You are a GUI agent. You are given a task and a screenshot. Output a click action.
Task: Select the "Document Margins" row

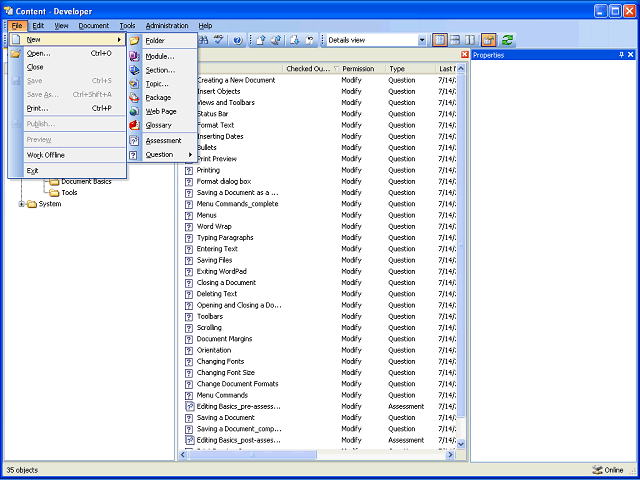320,339
